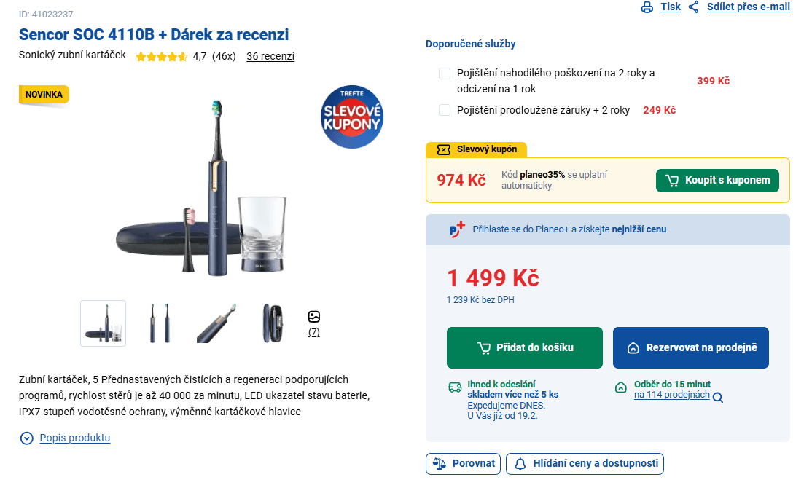This screenshot has width=812, height=504.
Task: Enable Pojištění nahodilého poškození checkbox
Action: point(445,73)
